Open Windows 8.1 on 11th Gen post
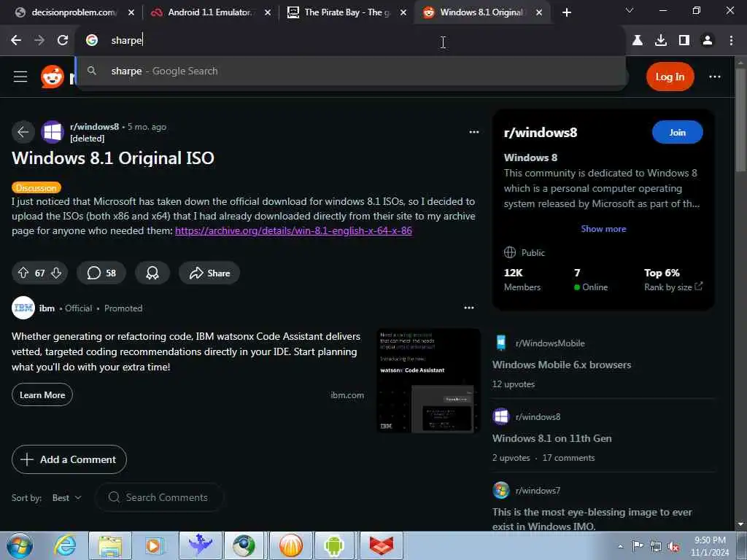The width and height of the screenshot is (747, 560). [551, 438]
